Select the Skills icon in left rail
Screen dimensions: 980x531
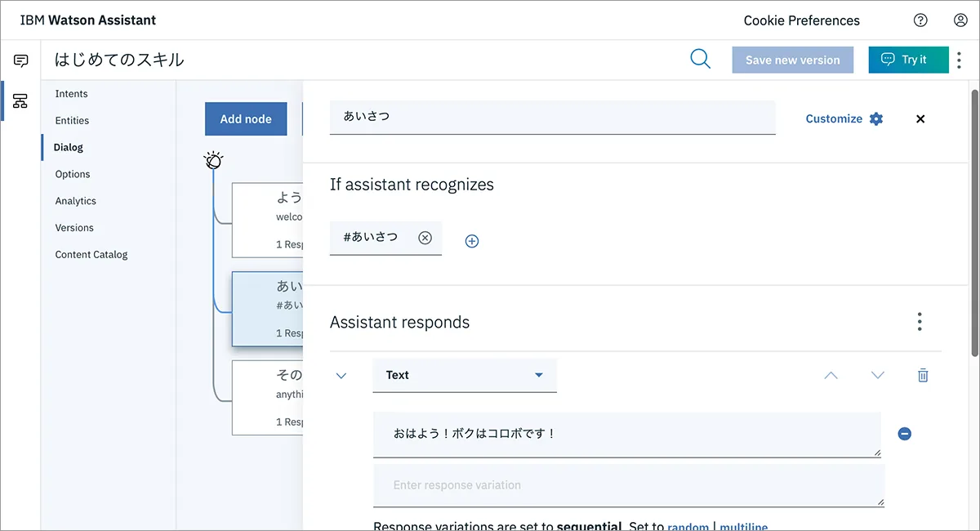click(x=20, y=100)
